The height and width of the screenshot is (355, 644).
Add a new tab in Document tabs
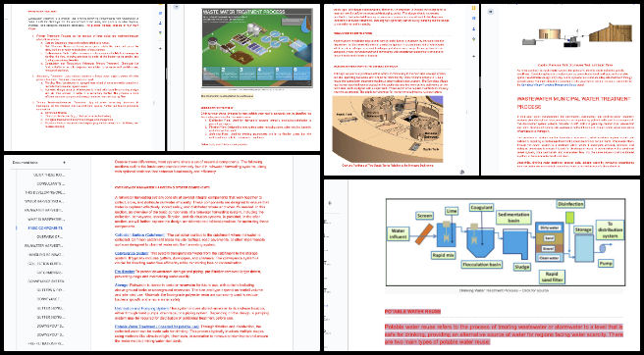[64, 163]
